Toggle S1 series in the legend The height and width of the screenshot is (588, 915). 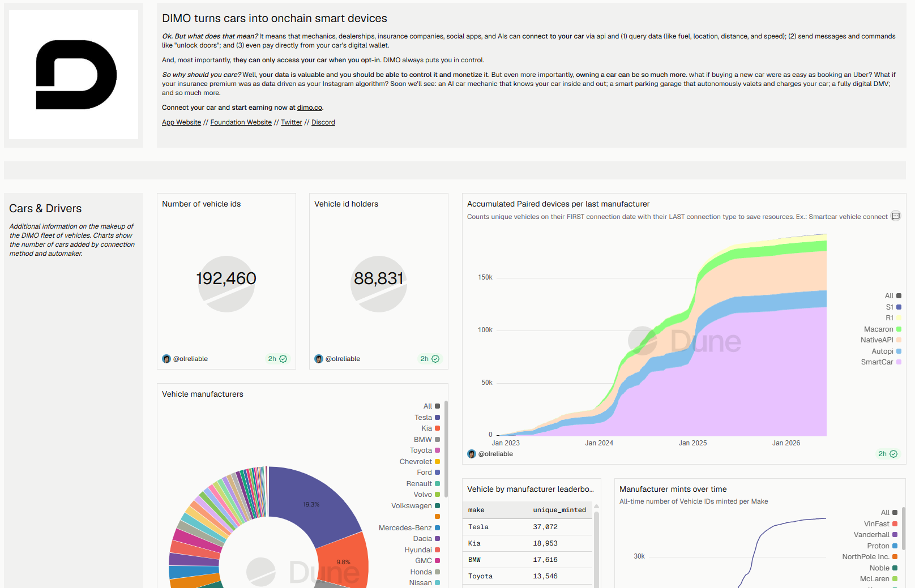pyautogui.click(x=893, y=307)
